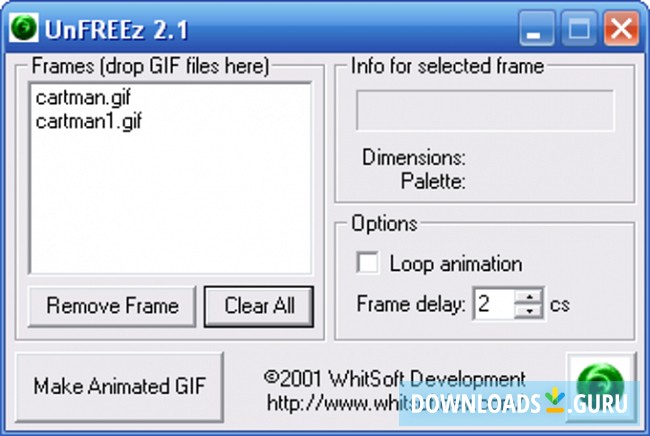
Task: Click empty area of the frames list
Action: click(x=170, y=203)
